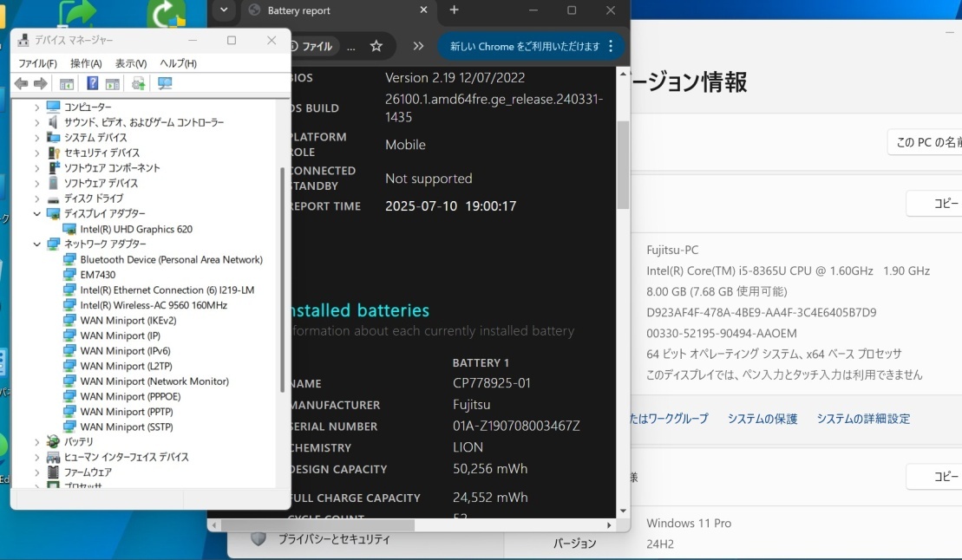Image resolution: width=962 pixels, height=560 pixels.
Task: Select WAN Miniport (PPPOE)
Action: [130, 396]
